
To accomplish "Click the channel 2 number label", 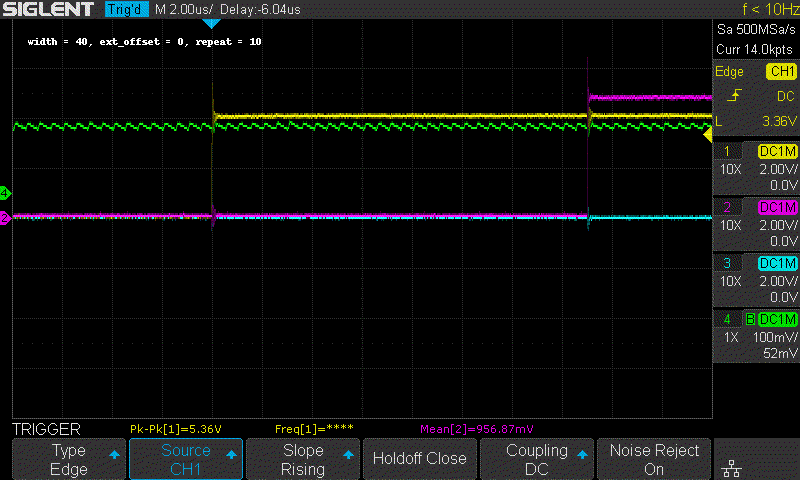I will [727, 208].
